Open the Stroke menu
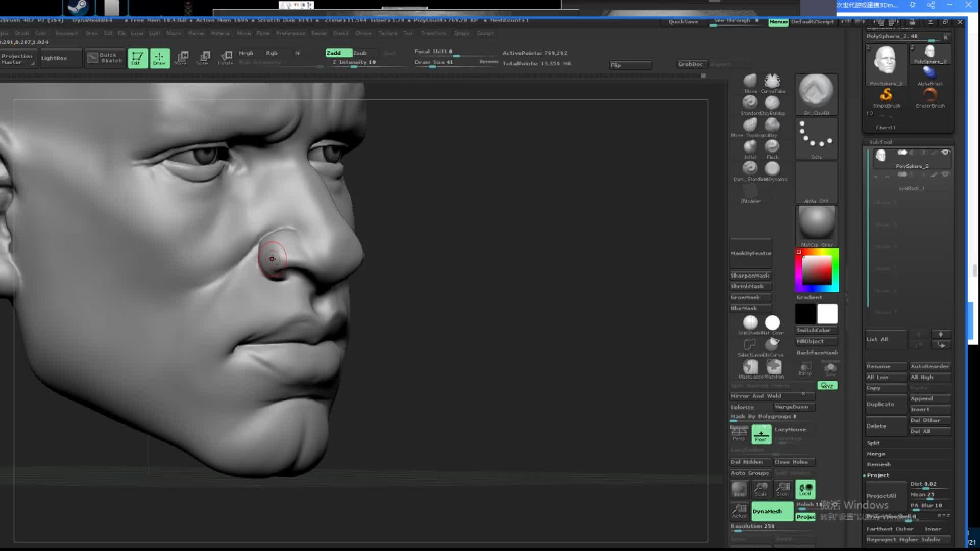The height and width of the screenshot is (551, 980). tap(363, 33)
